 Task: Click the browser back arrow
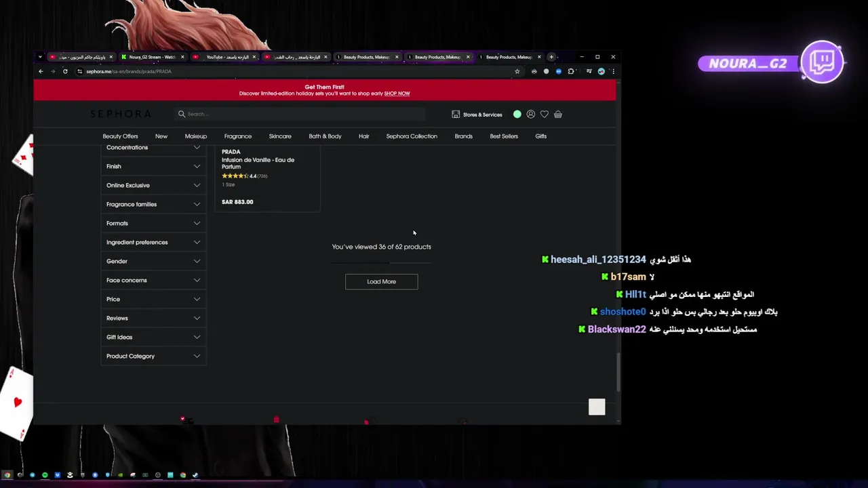click(x=41, y=71)
